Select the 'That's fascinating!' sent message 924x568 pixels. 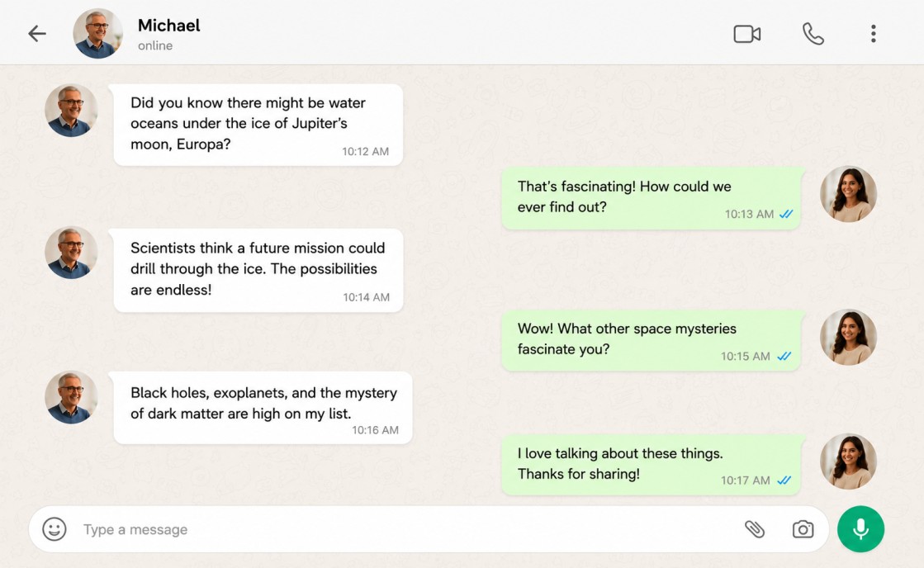click(652, 198)
